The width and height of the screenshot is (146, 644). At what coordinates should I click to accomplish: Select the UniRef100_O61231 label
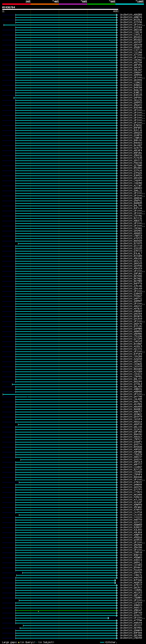[x=131, y=100]
